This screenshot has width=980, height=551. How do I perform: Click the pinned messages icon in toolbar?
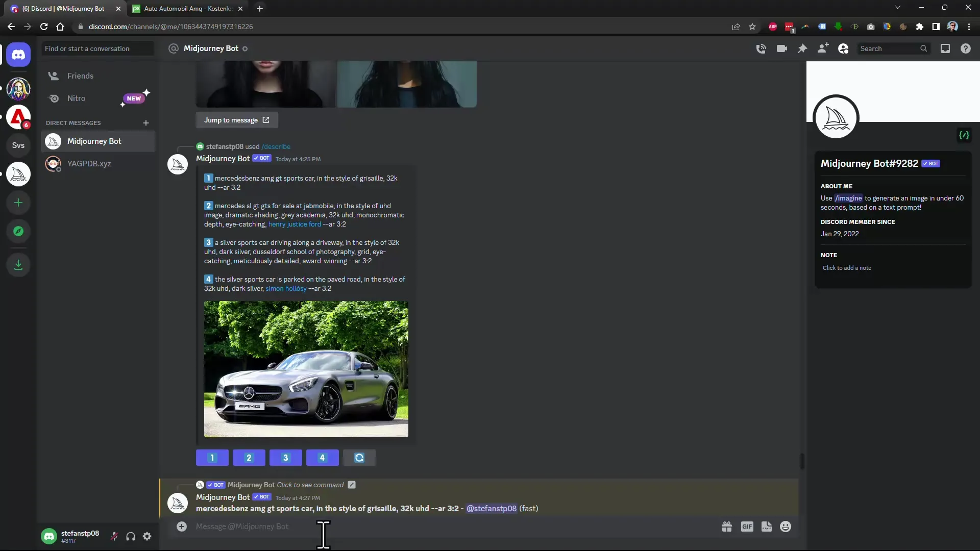click(802, 48)
